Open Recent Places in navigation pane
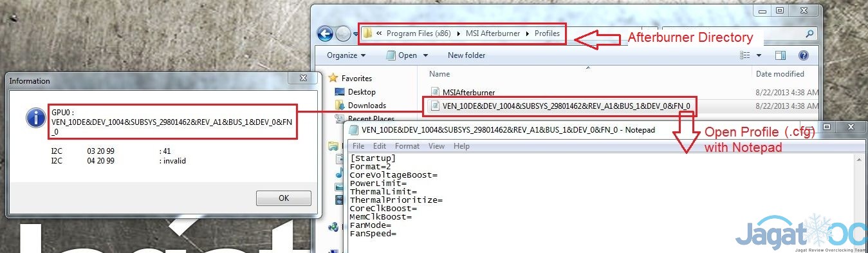This screenshot has height=253, width=868. (x=371, y=118)
